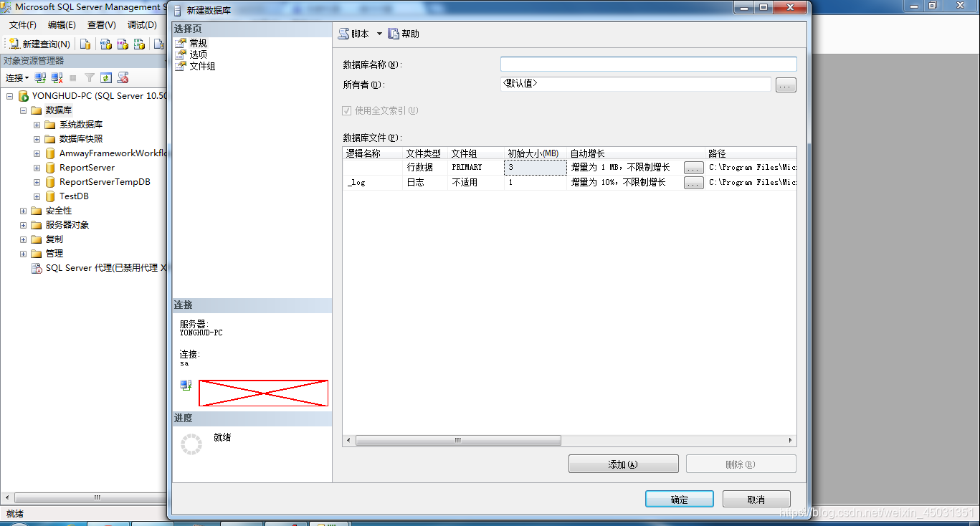Select the YONGHUD-PC server node
Viewport: 980px width, 526px height.
[99, 96]
